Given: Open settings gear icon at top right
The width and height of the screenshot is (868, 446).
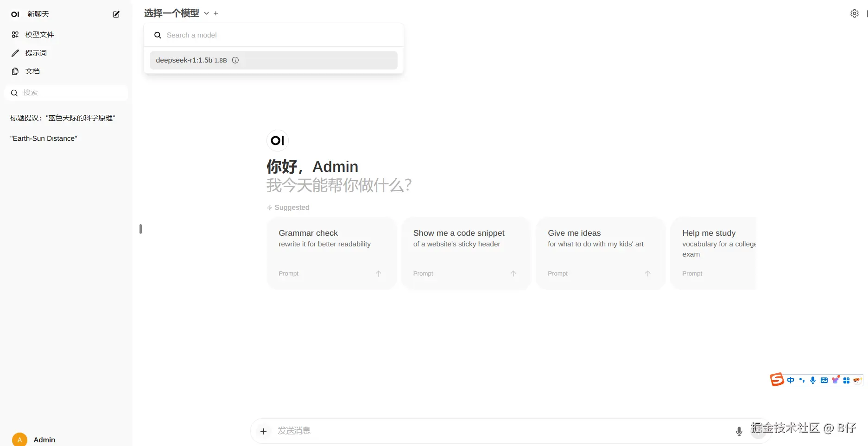Looking at the screenshot, I should pyautogui.click(x=854, y=14).
